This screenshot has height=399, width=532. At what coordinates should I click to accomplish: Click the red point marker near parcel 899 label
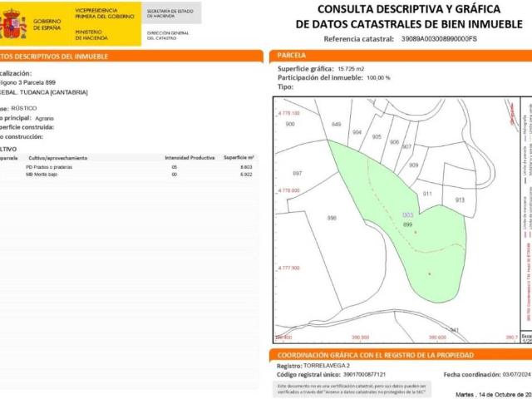coord(415,233)
